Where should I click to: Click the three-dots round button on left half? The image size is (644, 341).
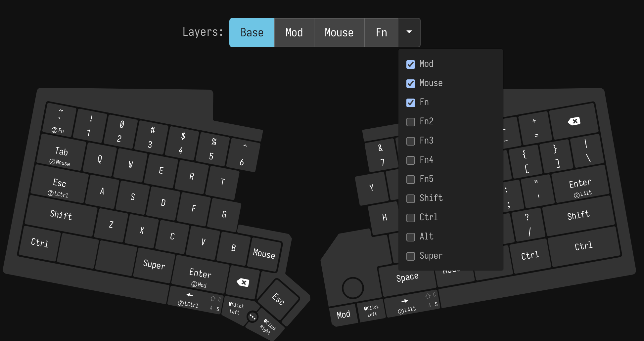coord(253,317)
